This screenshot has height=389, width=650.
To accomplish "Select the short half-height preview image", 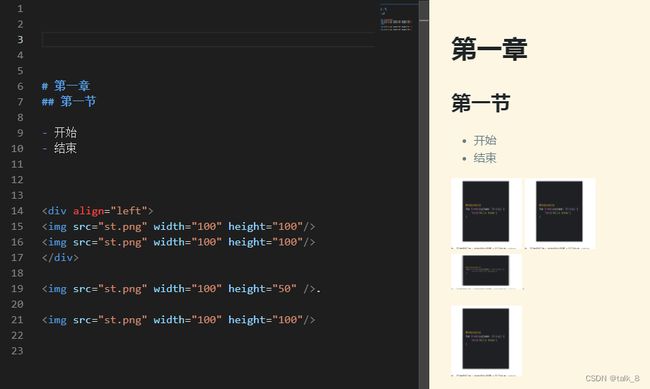I will coord(486,272).
